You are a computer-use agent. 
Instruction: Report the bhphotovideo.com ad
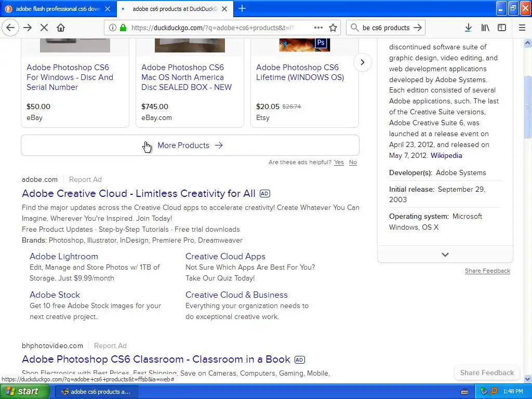click(110, 345)
